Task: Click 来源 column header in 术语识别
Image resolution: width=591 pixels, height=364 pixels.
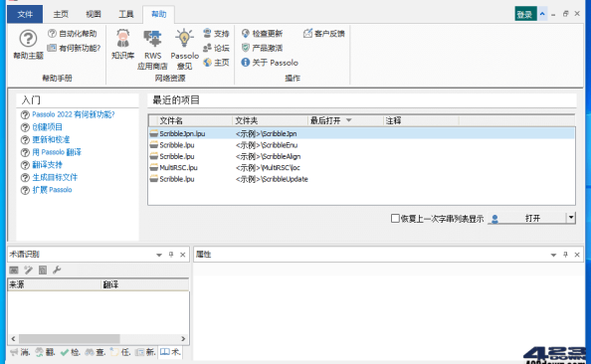Action: point(55,284)
